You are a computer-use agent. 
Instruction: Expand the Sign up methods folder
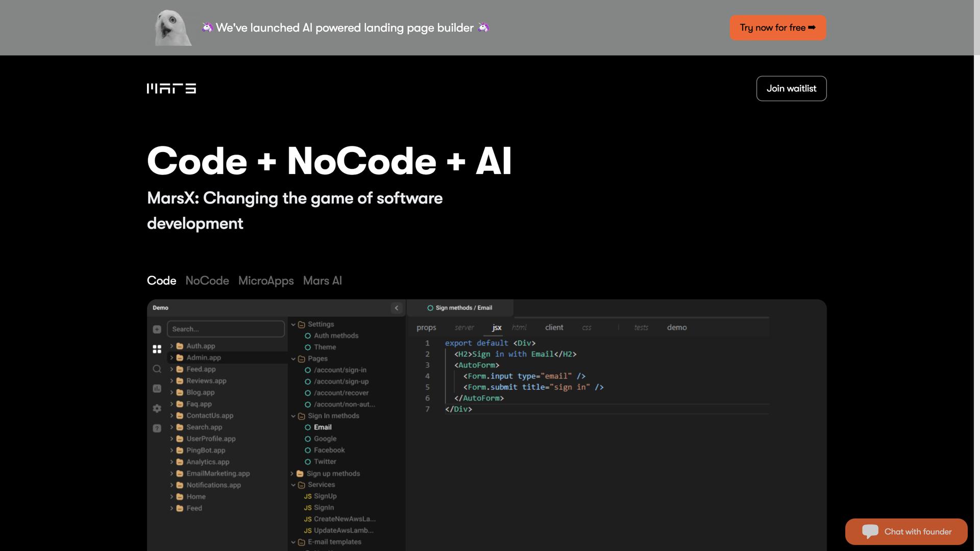[x=292, y=473]
